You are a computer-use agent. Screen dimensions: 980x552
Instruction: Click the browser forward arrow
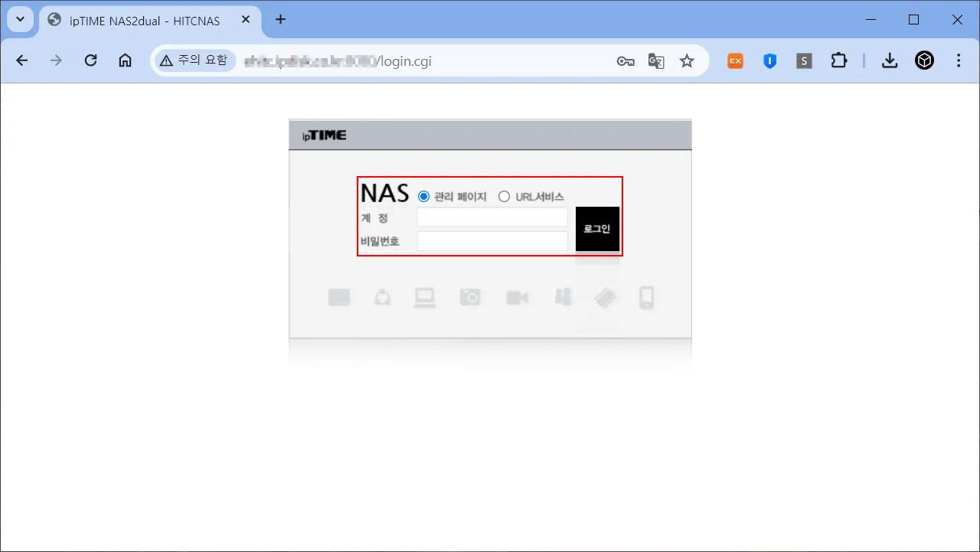(x=56, y=60)
